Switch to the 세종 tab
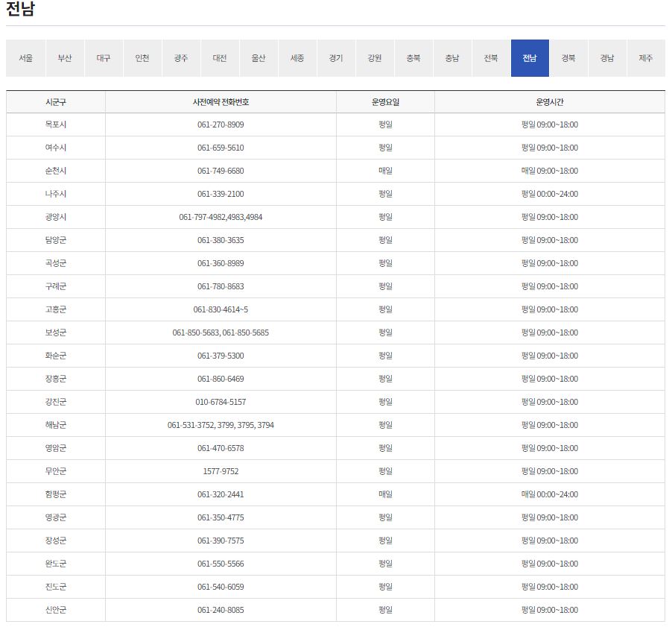The image size is (672, 630). 297,58
